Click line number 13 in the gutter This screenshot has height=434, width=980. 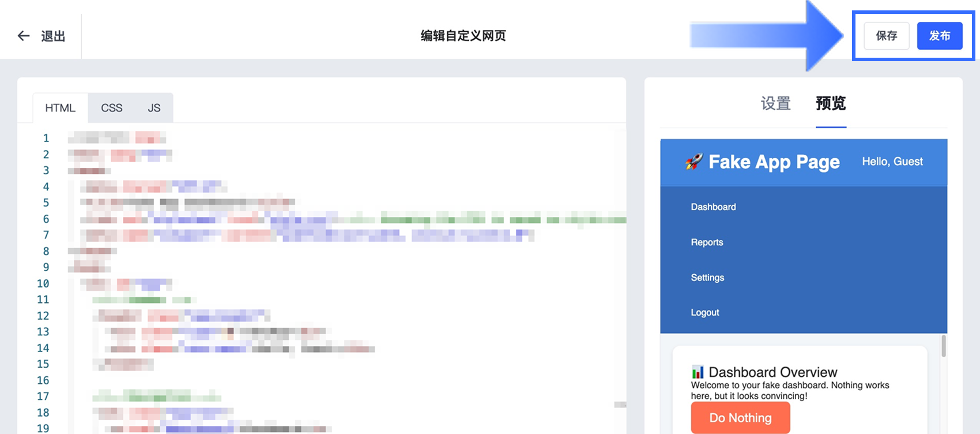tap(43, 332)
